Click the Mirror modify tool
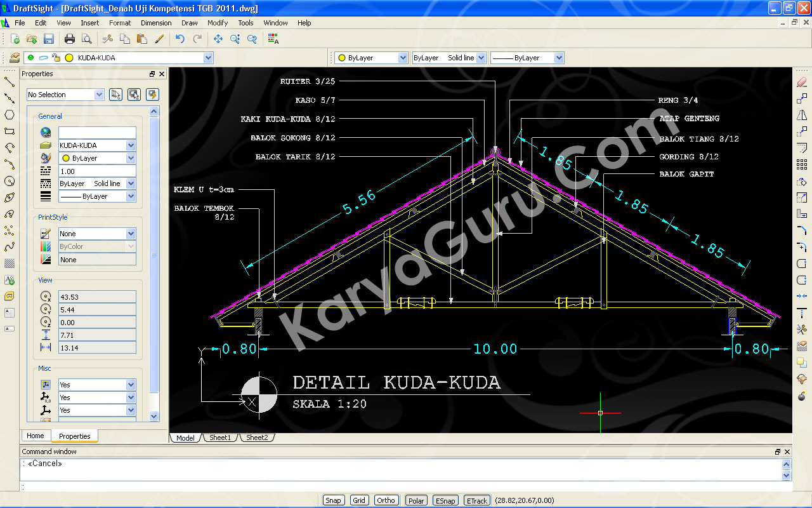812x508 pixels. tap(802, 115)
